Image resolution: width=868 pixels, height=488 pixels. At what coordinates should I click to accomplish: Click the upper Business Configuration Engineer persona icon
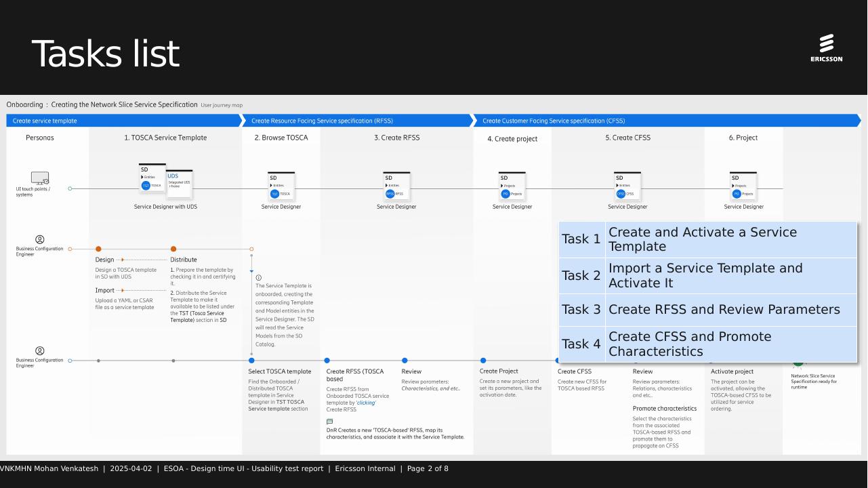[40, 239]
